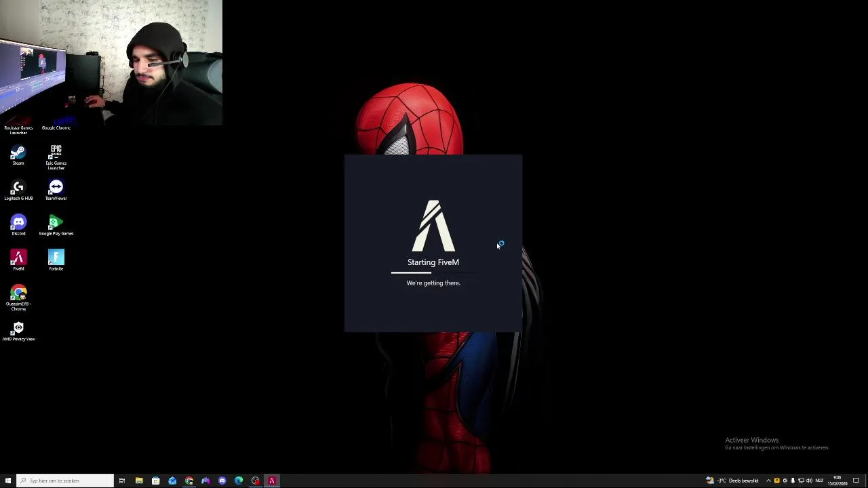Click the FiveM loading progress bar
The height and width of the screenshot is (488, 868).
(x=433, y=272)
